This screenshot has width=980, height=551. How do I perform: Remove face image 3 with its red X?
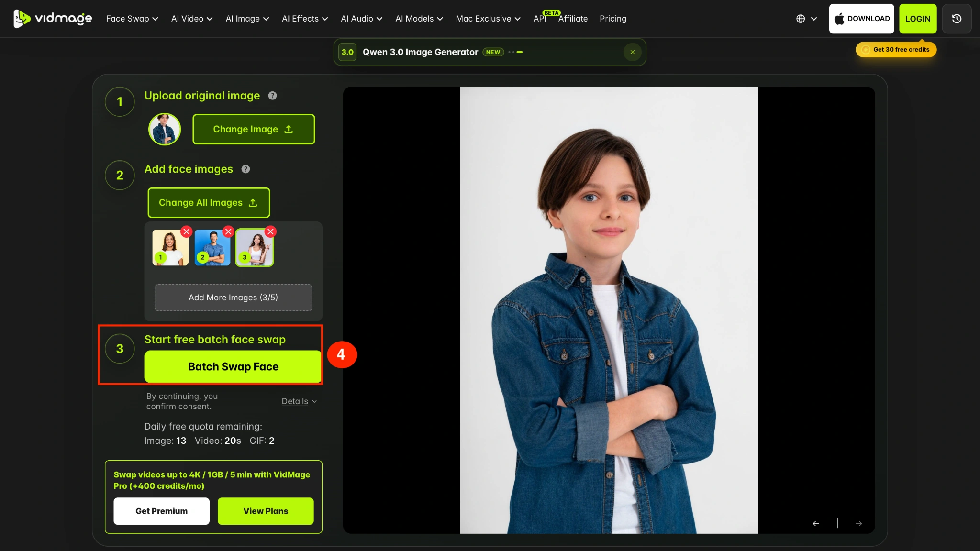click(x=271, y=232)
